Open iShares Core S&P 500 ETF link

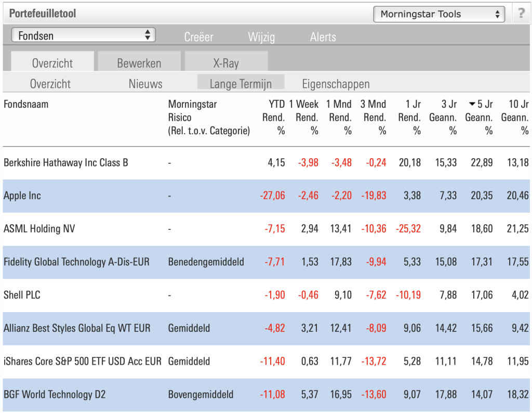point(83,361)
